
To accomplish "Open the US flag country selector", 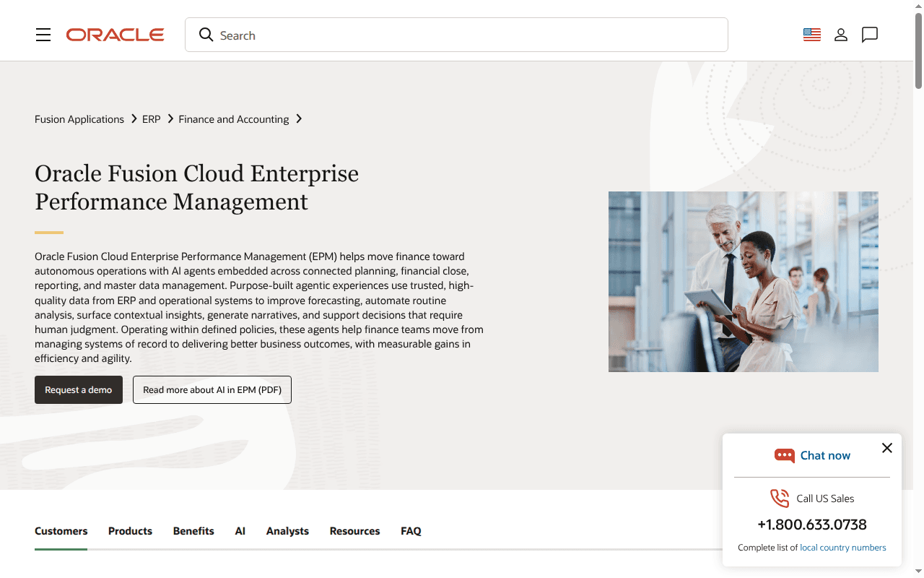I will (812, 35).
